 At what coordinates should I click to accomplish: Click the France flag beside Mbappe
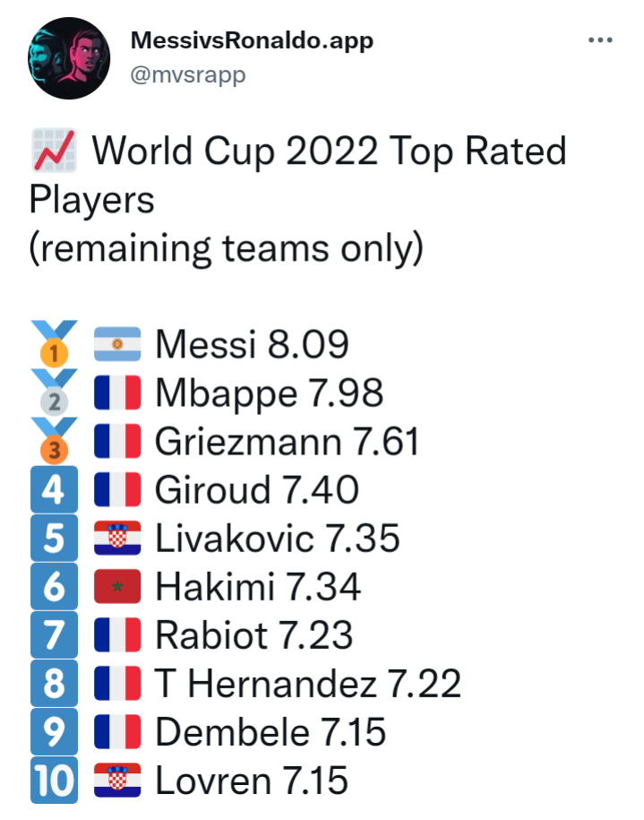click(117, 393)
